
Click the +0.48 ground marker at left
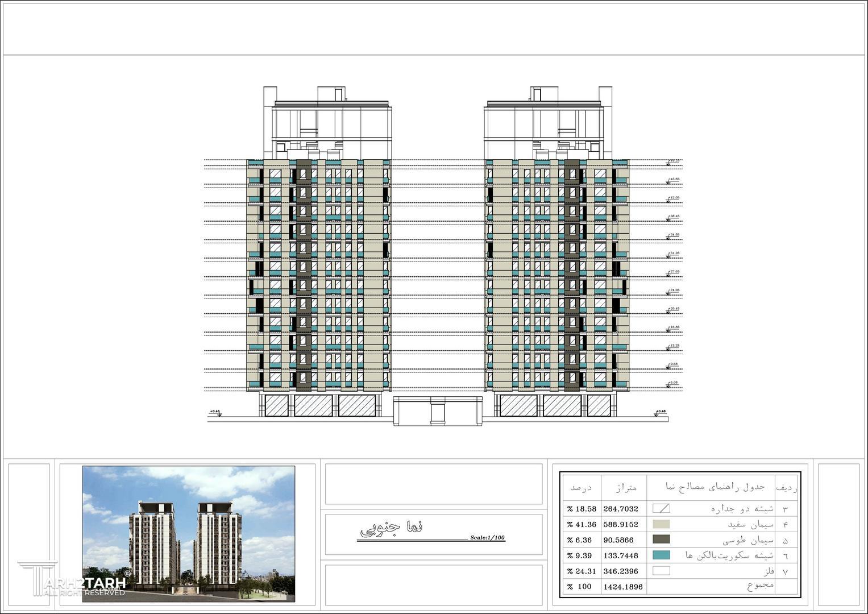coord(215,412)
